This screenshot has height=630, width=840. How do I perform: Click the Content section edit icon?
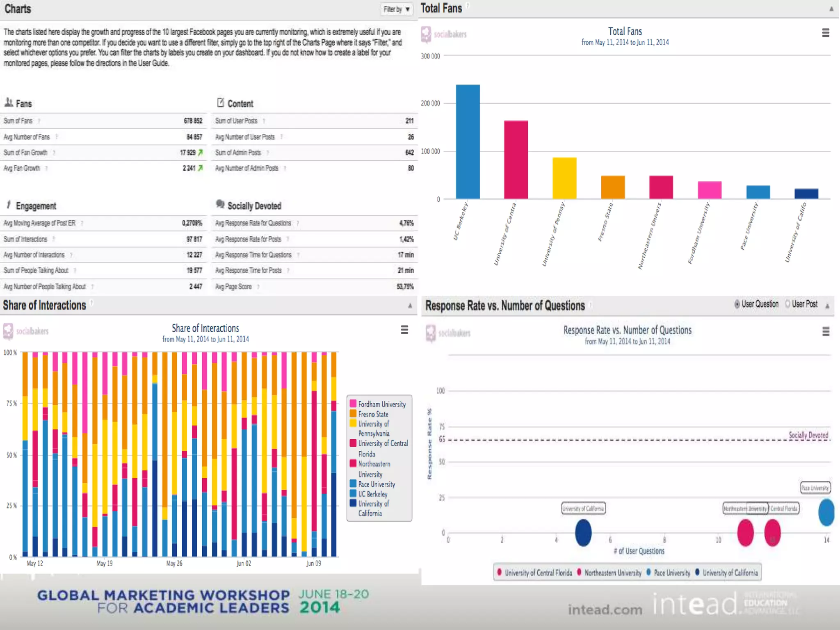[220, 103]
